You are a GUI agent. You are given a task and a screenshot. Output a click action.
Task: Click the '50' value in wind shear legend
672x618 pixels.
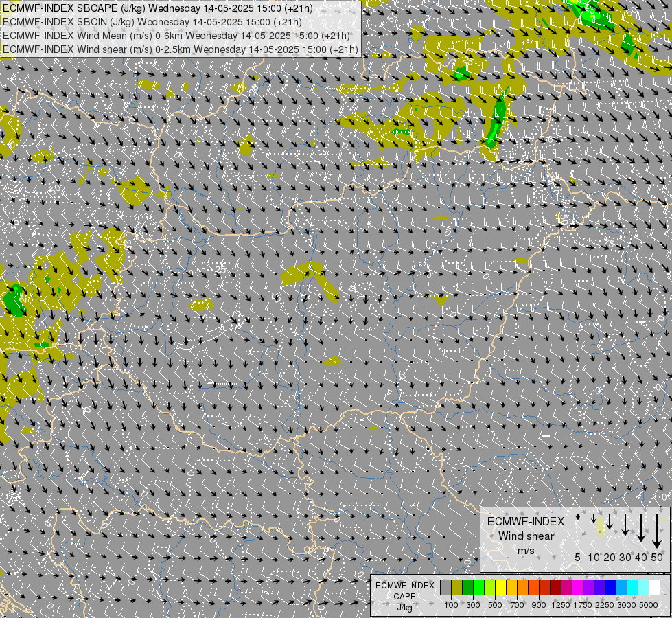click(x=657, y=557)
